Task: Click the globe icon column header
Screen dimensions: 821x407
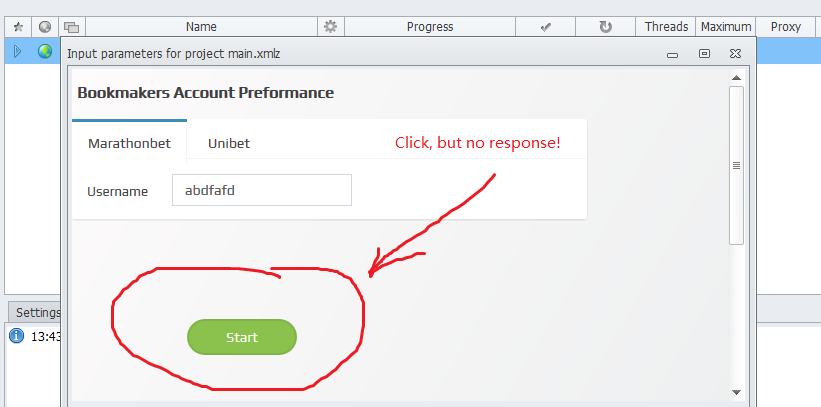Action: click(x=45, y=27)
